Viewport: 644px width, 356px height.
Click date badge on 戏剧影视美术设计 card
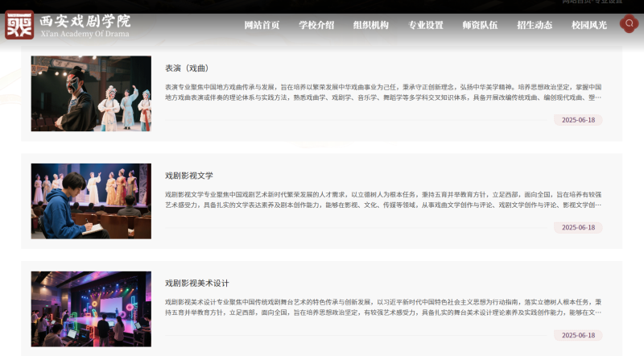[x=577, y=335]
